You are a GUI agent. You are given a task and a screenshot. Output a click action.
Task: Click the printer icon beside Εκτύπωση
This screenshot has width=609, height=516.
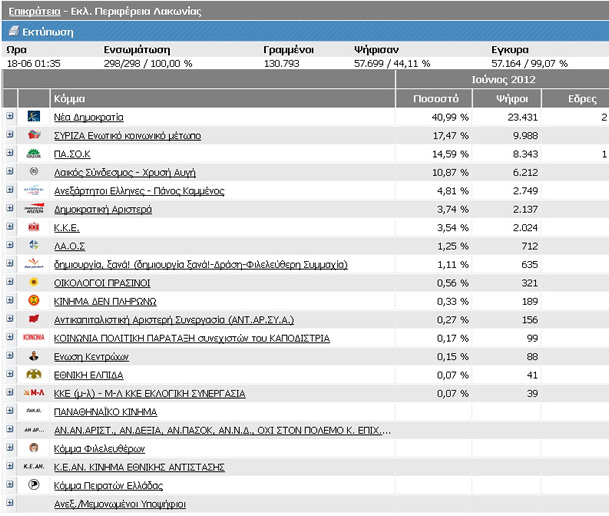click(14, 31)
